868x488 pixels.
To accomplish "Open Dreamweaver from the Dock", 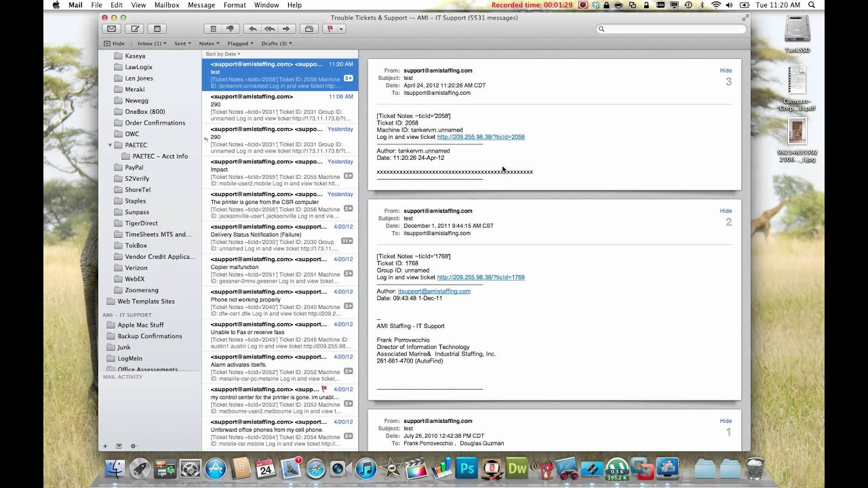I will coord(517,468).
